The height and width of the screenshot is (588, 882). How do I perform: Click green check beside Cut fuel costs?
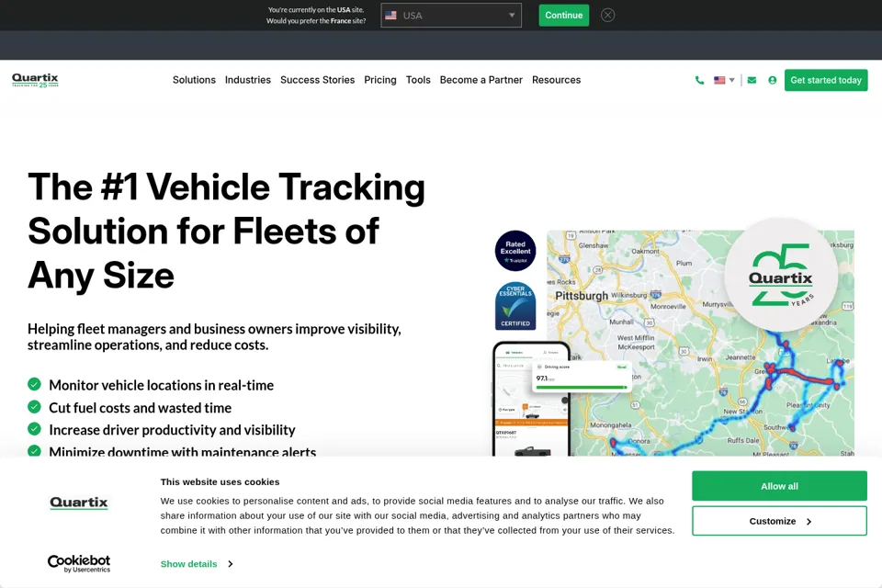click(34, 407)
